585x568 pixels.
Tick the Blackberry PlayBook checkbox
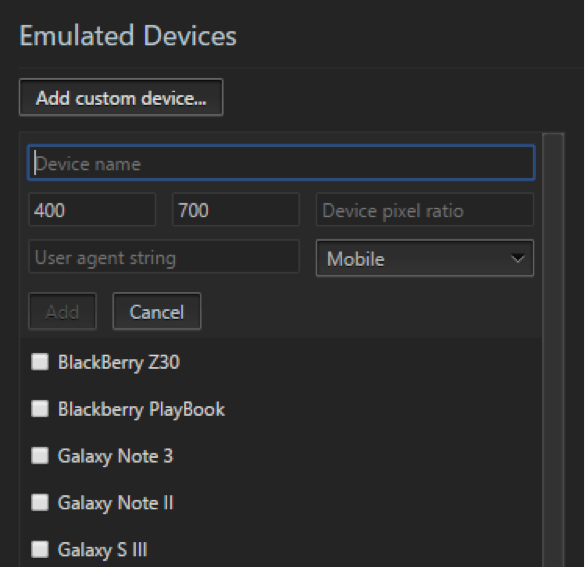point(40,409)
